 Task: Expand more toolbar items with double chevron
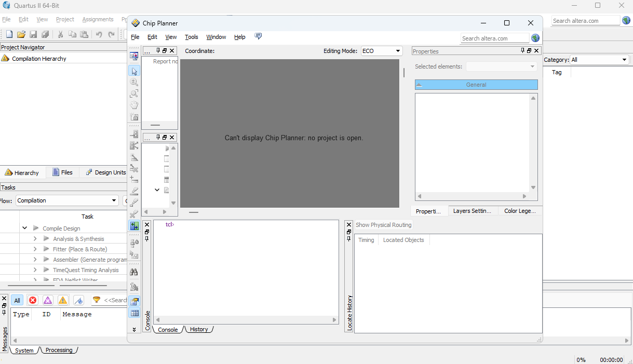coord(134,329)
